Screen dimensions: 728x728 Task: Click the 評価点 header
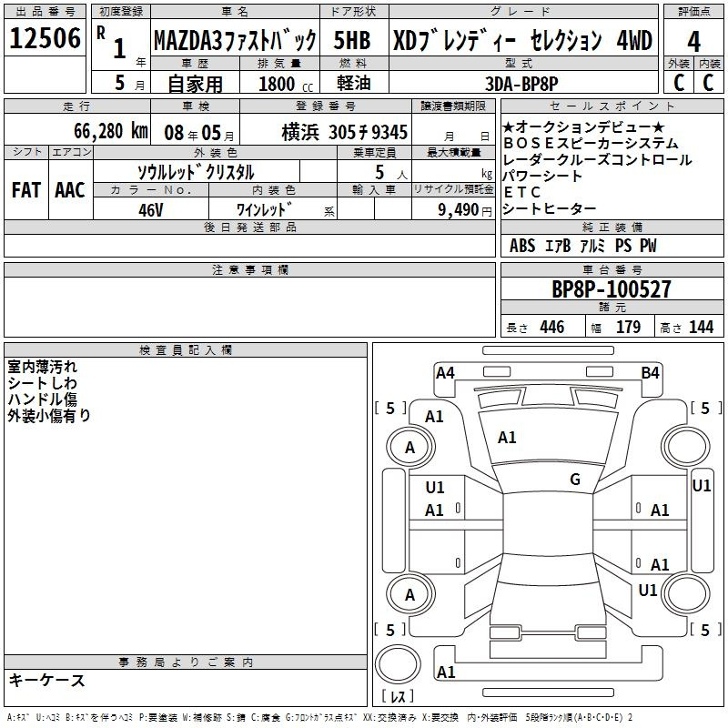pos(693,12)
